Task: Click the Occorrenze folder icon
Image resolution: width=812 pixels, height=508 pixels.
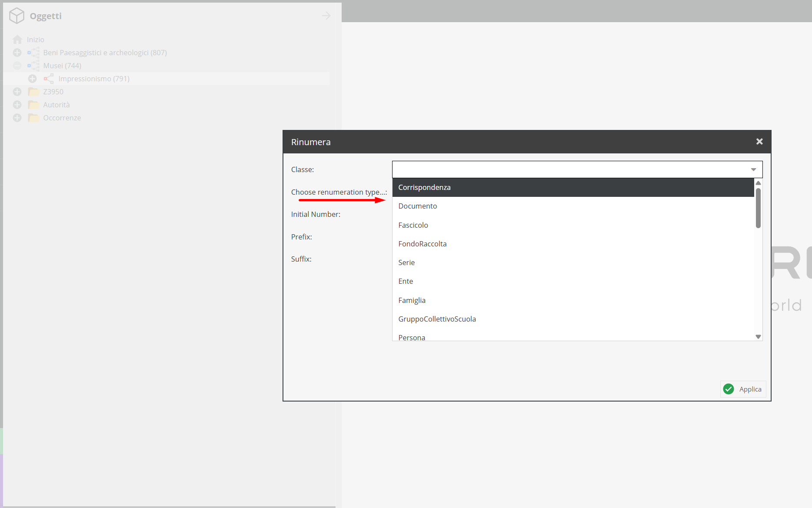Action: pyautogui.click(x=33, y=118)
